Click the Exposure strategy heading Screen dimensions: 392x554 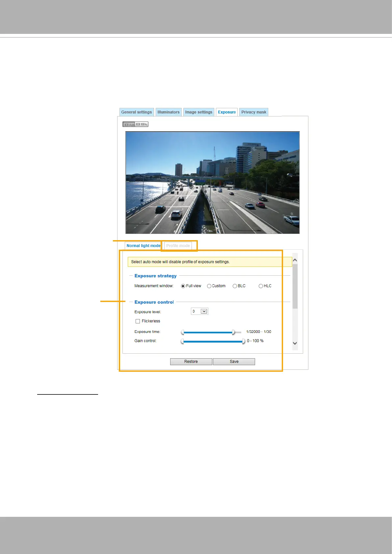(155, 276)
